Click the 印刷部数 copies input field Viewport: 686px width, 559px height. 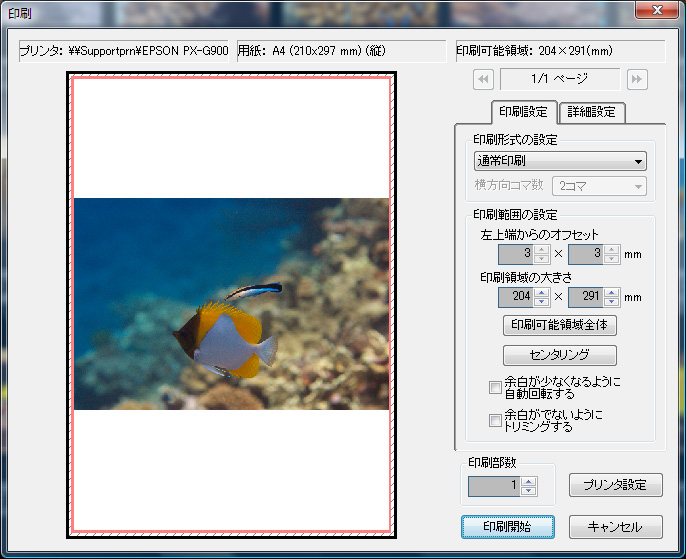494,486
